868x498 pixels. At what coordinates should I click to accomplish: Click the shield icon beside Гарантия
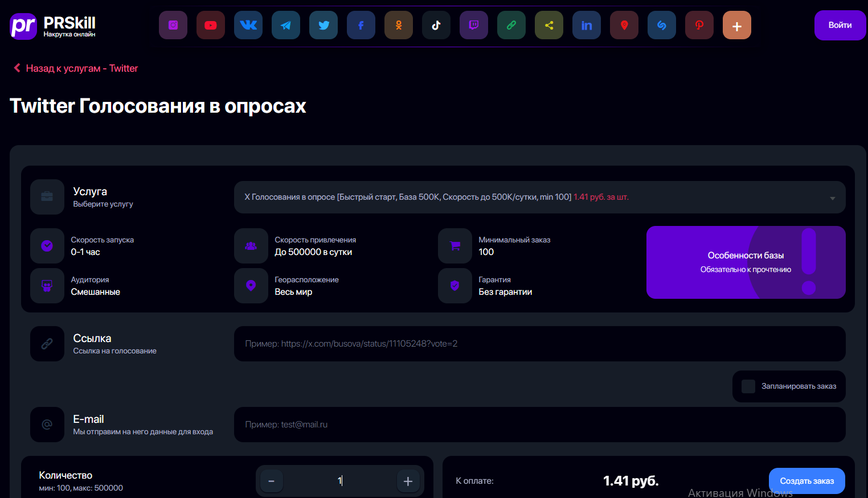coord(455,285)
